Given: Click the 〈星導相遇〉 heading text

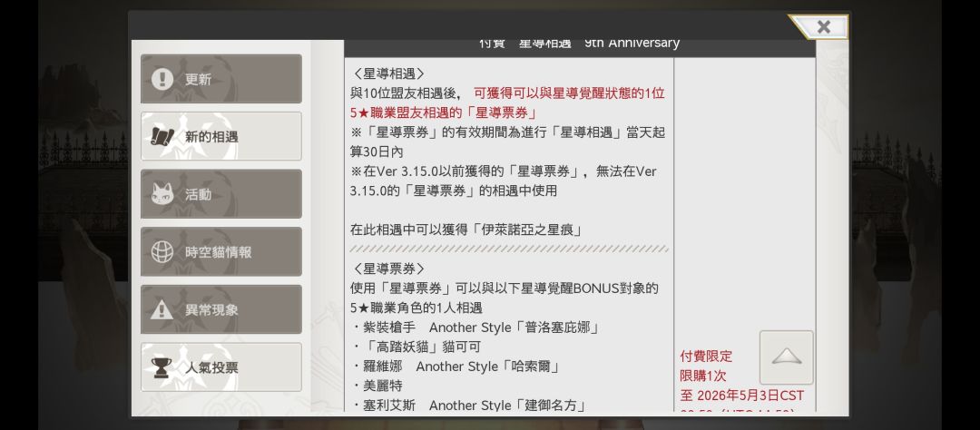Looking at the screenshot, I should coord(388,73).
